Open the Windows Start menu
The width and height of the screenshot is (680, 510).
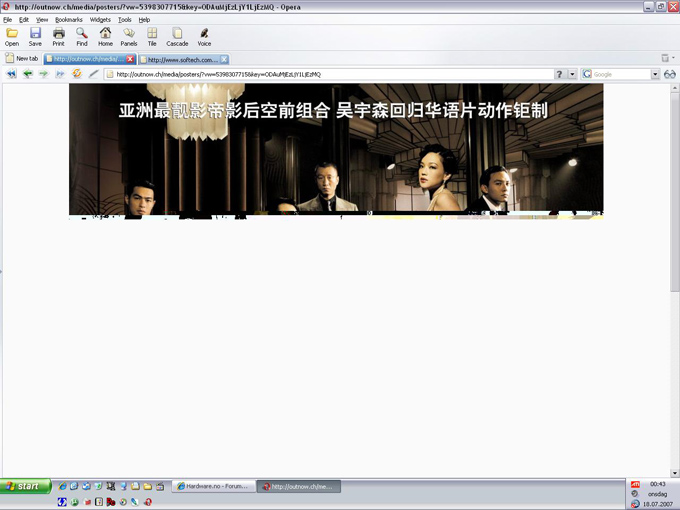(x=25, y=486)
